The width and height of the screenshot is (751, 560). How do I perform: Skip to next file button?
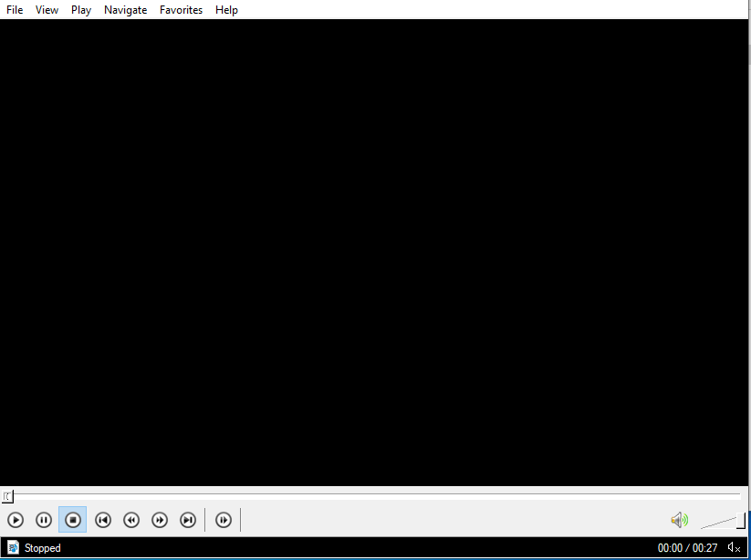(x=188, y=520)
